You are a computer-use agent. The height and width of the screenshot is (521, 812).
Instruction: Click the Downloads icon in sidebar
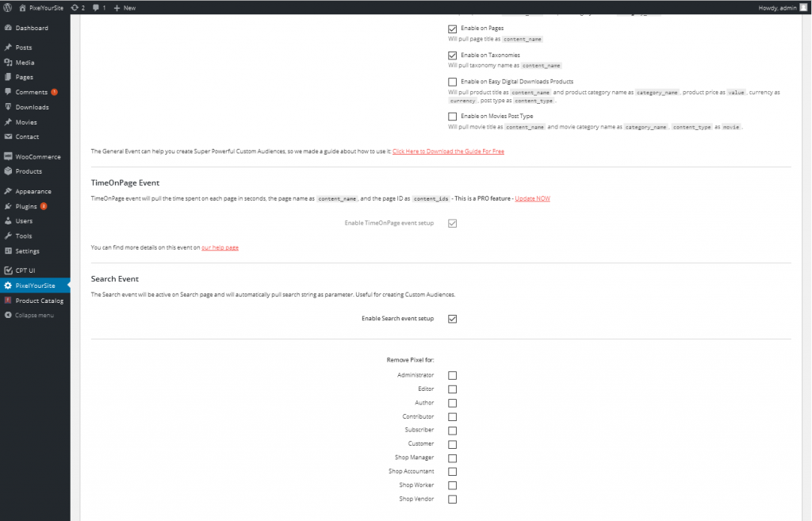[x=8, y=107]
